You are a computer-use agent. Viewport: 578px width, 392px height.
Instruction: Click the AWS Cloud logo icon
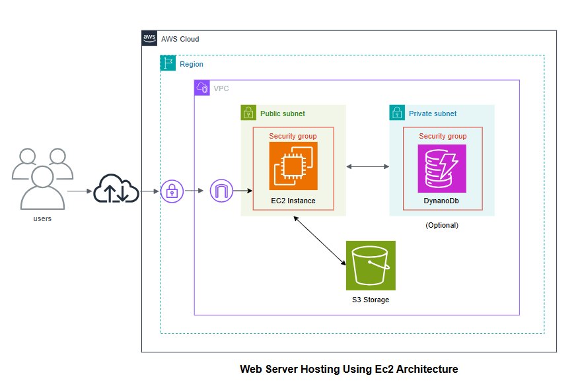tap(149, 38)
